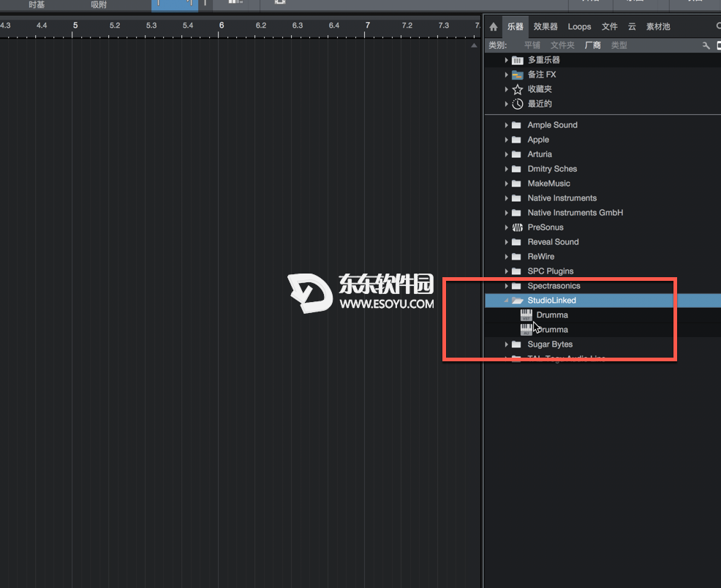Open the browser Home icon
Screen dimensions: 721x588
coord(494,26)
